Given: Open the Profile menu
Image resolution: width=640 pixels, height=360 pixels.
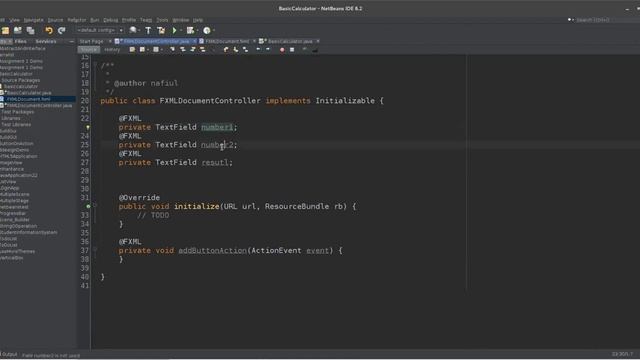Looking at the screenshot, I should (129, 20).
